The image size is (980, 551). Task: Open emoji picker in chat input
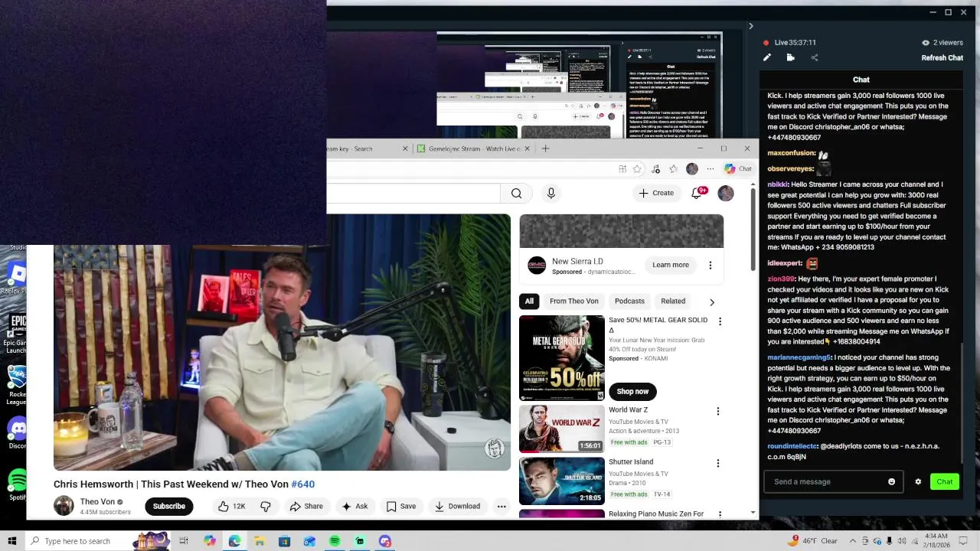891,482
